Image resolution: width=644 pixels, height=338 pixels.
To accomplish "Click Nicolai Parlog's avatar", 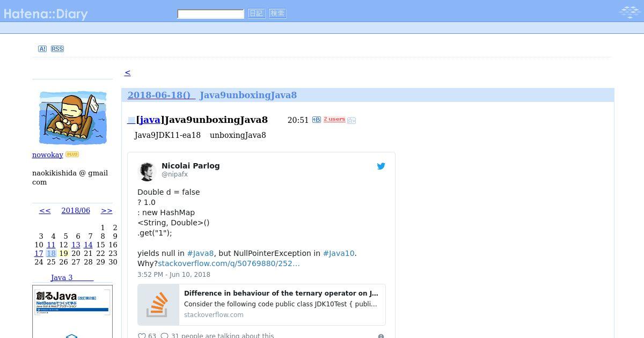I will click(x=147, y=171).
